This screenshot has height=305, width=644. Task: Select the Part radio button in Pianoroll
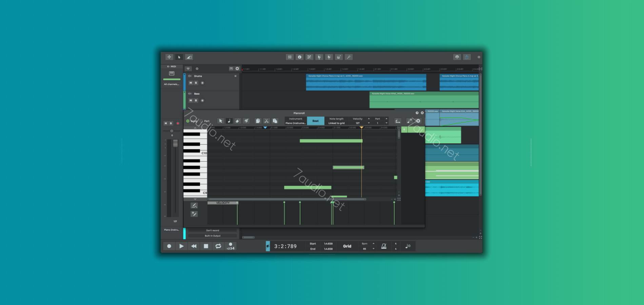click(x=201, y=121)
